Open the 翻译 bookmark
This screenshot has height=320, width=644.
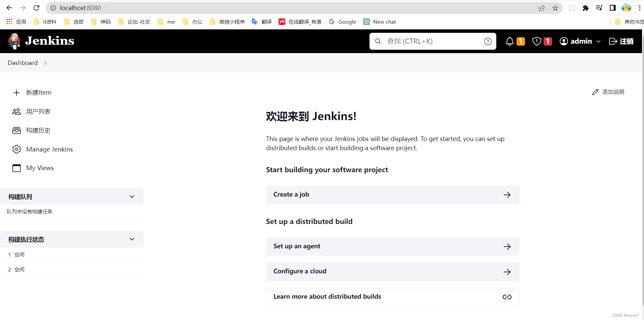click(x=262, y=22)
